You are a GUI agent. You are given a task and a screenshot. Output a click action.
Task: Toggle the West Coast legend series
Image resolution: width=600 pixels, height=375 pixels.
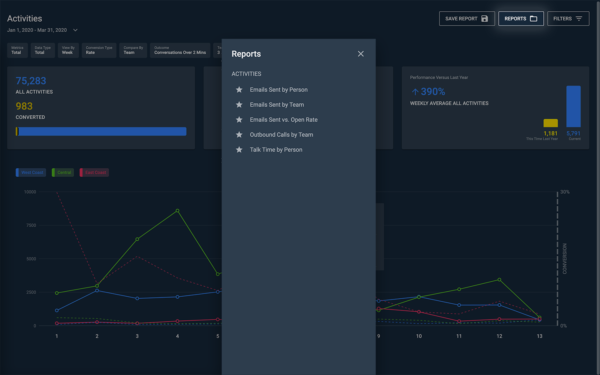coord(31,173)
